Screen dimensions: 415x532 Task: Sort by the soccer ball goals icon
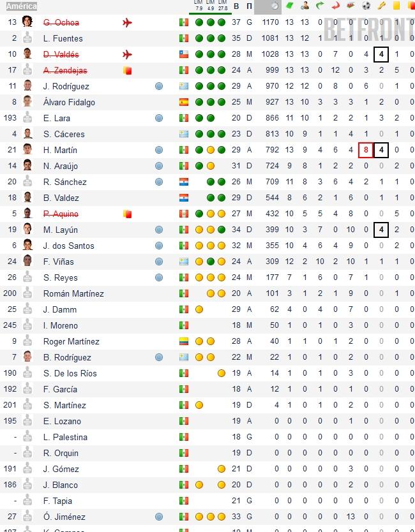coord(366,6)
